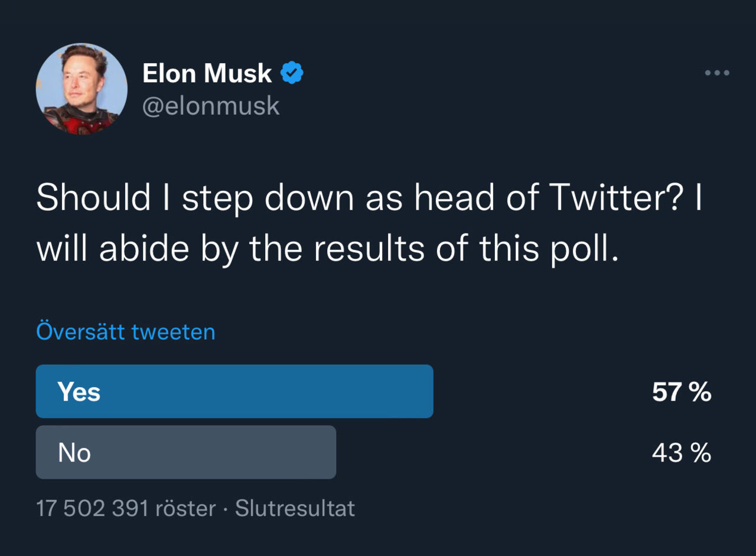
Task: Click the Översätt tweeten link
Action: click(x=126, y=331)
